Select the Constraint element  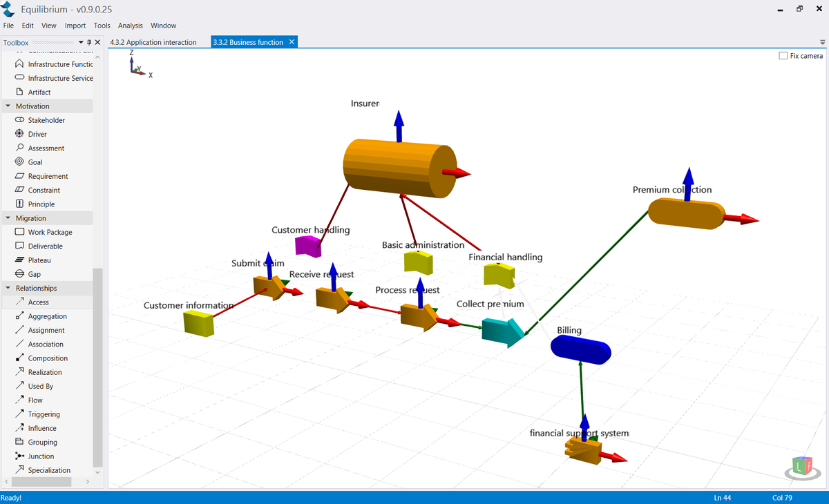click(x=37, y=191)
